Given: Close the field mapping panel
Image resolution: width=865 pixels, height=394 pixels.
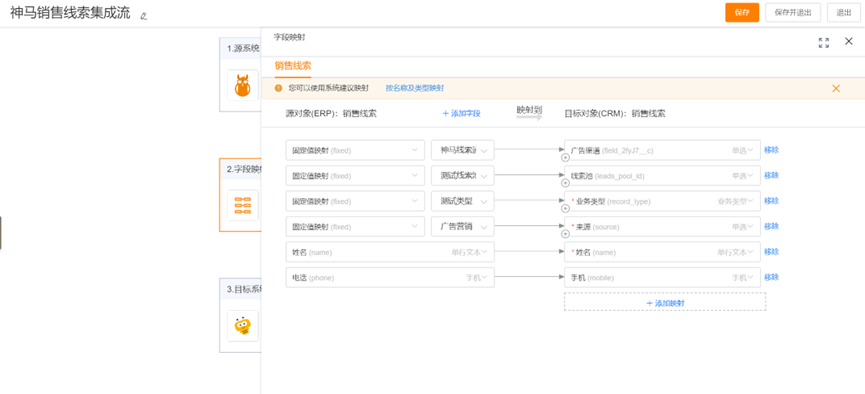Looking at the screenshot, I should 848,41.
